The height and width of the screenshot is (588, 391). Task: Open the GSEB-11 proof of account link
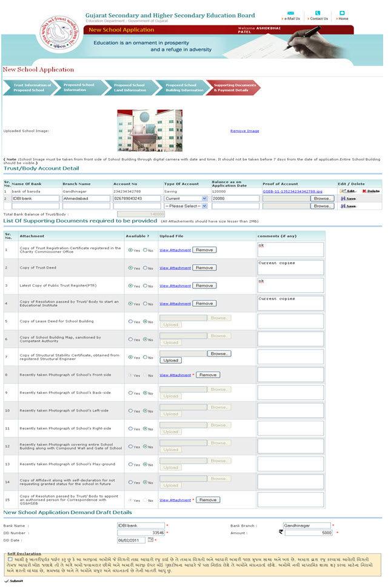tap(292, 192)
